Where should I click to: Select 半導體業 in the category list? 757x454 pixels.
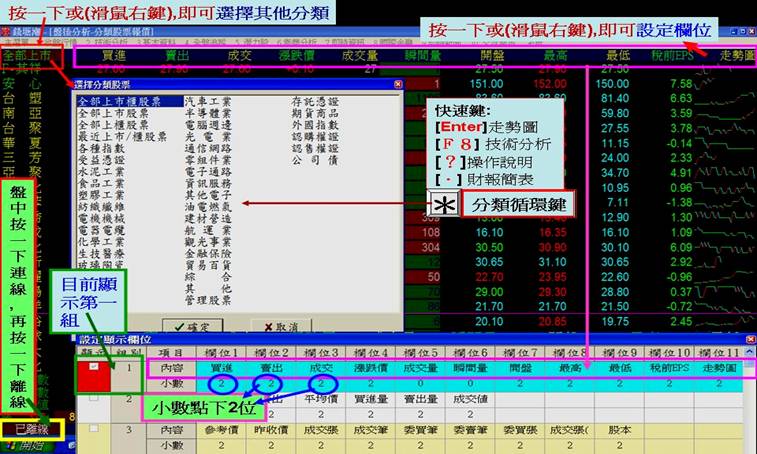click(x=209, y=114)
